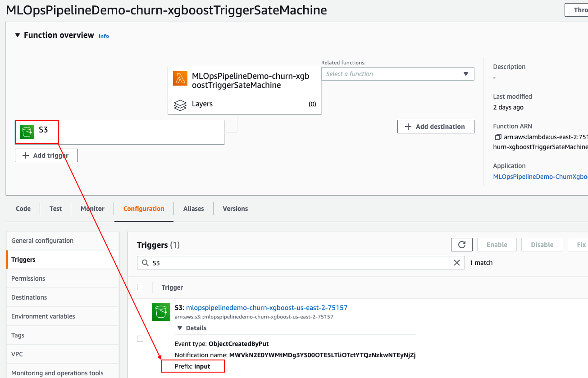
Task: Click the page title MLOpsPipelineDemo-churn-xgboostTriggerSateMachine
Action: point(166,10)
